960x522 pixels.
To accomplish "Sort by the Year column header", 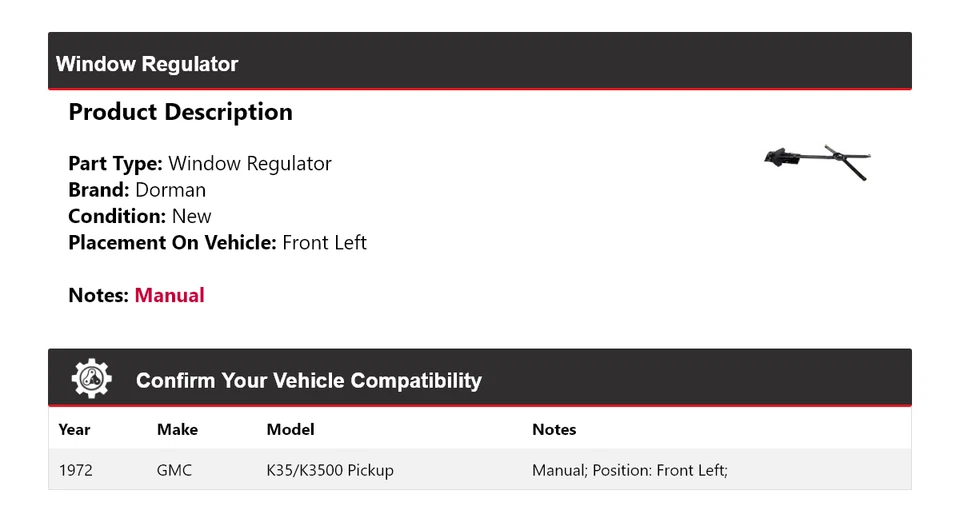I will [74, 430].
